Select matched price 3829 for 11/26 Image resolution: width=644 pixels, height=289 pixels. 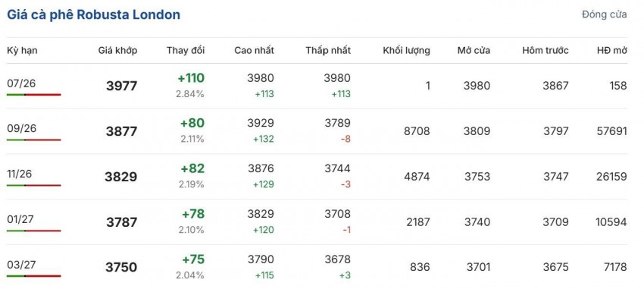121,177
